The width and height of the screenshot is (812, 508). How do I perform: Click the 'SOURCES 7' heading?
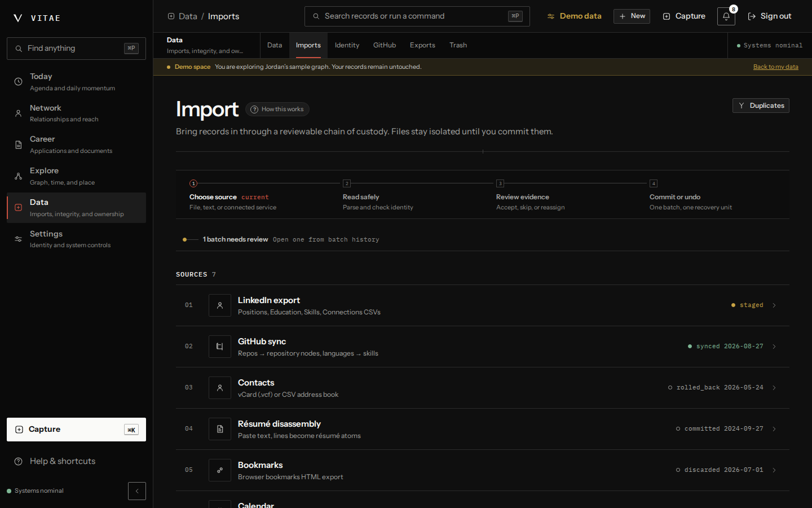pos(196,274)
